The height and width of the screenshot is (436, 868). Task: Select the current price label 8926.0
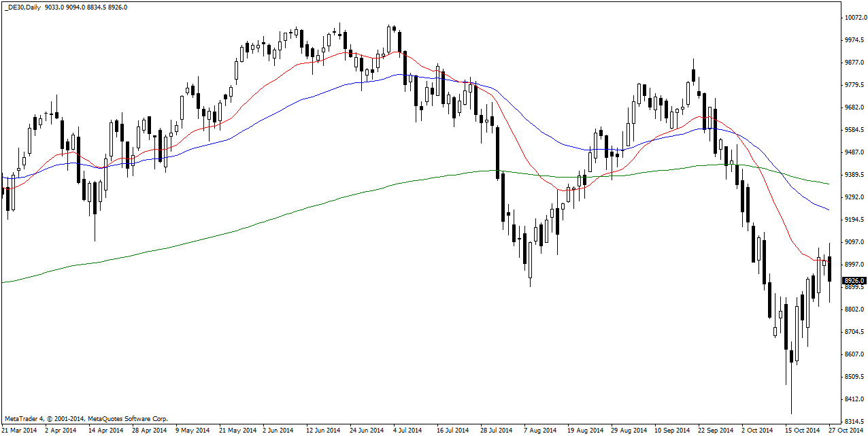pyautogui.click(x=854, y=280)
